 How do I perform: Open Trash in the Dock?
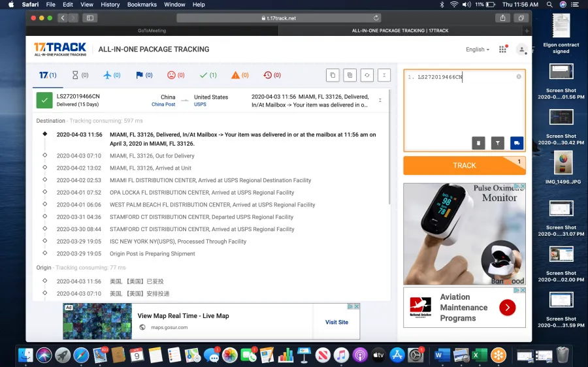click(563, 355)
